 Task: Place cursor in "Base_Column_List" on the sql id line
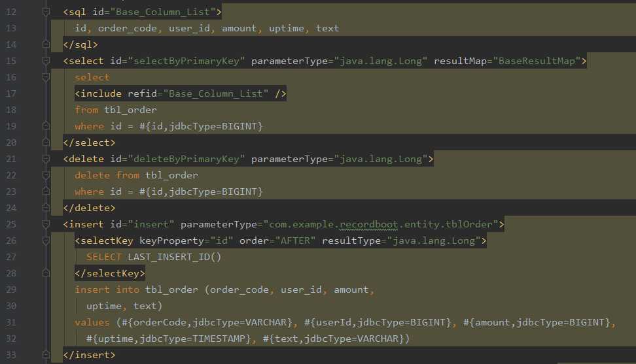click(x=163, y=12)
